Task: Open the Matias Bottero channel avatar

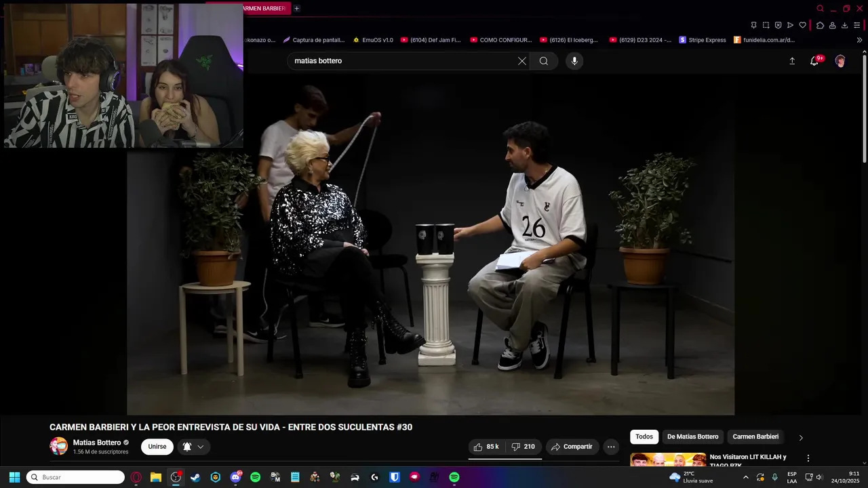Action: tap(59, 446)
